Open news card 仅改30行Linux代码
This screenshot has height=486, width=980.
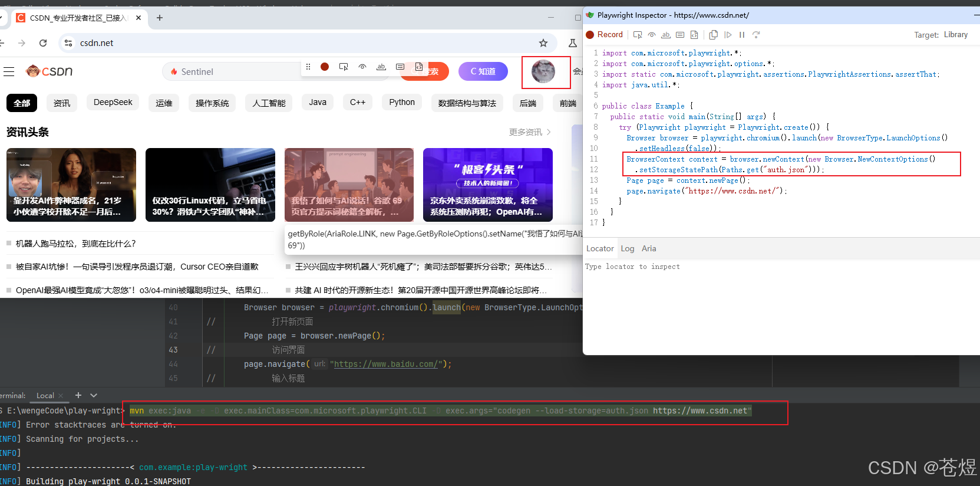[x=210, y=185]
